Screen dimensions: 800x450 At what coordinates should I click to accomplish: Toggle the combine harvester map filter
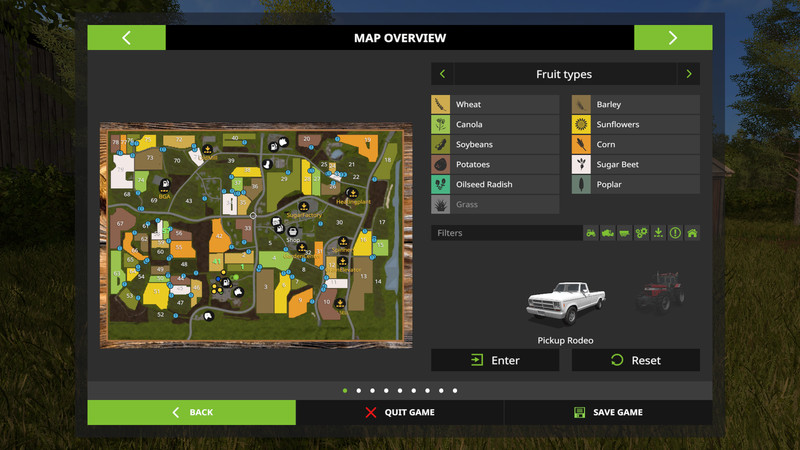click(608, 233)
